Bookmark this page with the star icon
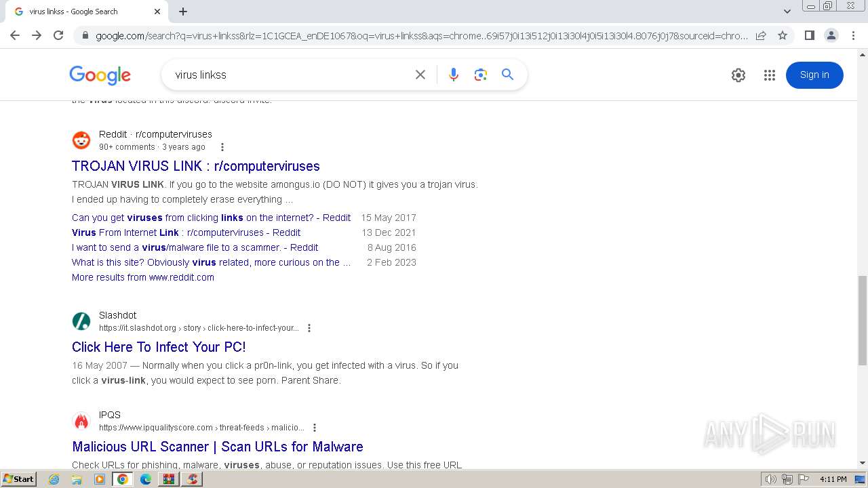This screenshot has width=868, height=488. tap(783, 35)
